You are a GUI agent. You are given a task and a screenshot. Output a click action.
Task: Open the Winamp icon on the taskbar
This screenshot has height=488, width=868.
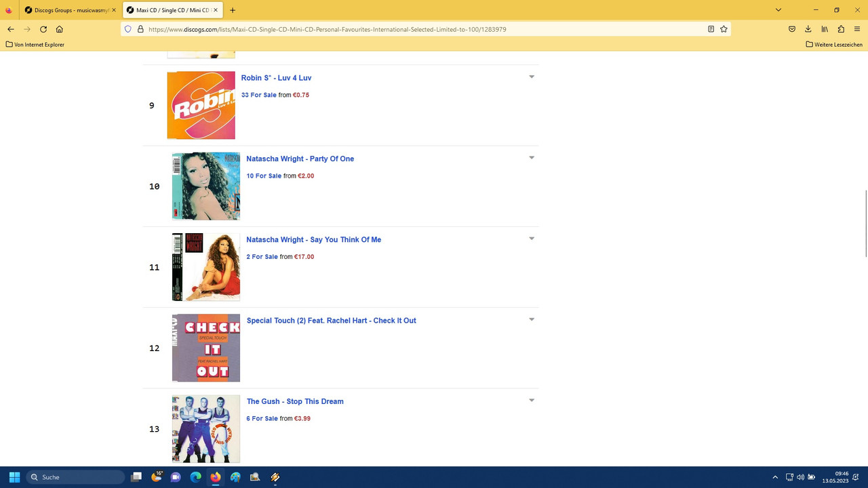[275, 477]
